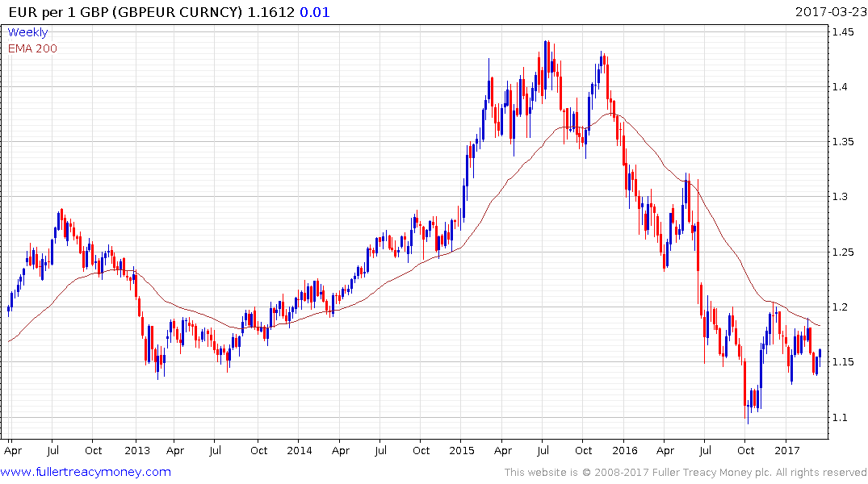Viewport: 868px width, 484px height.
Task: Click the date 2017-03-23
Action: coord(831,11)
